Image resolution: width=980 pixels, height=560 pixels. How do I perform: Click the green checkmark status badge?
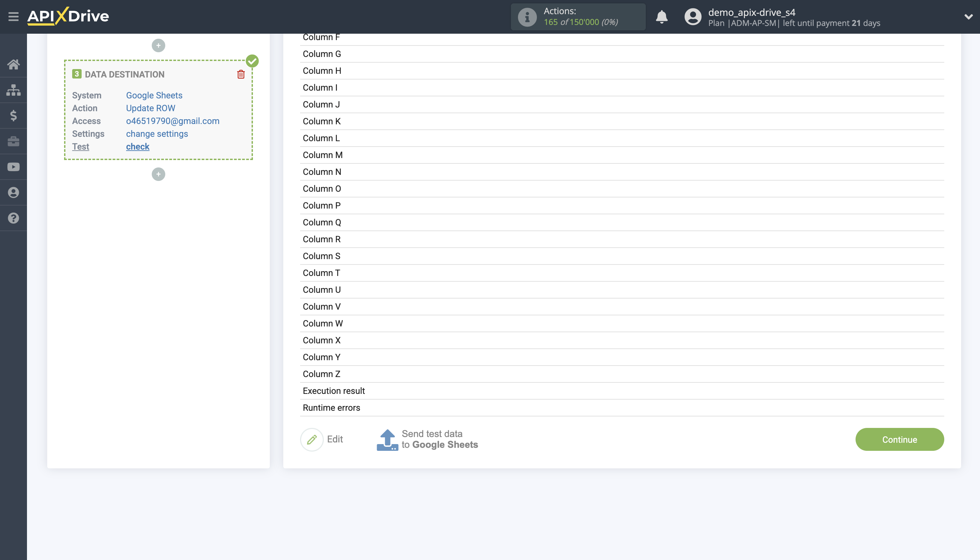pyautogui.click(x=252, y=61)
